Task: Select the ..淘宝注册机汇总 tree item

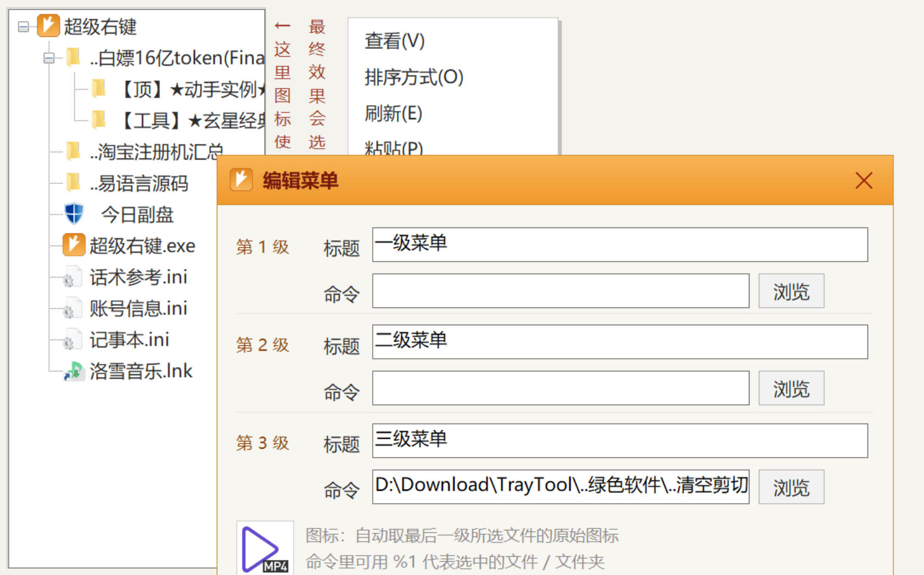Action: (156, 152)
